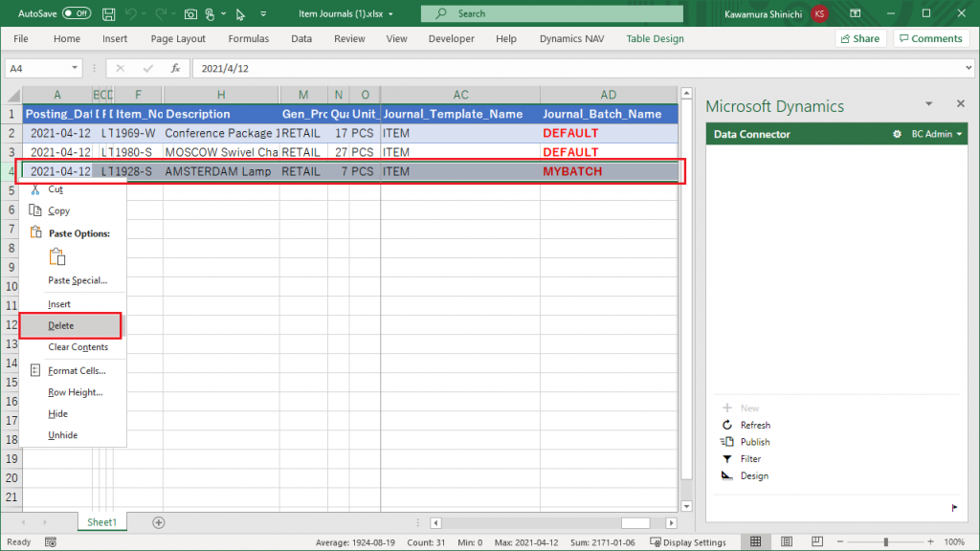Click the pointer cursor icon in title bar
This screenshot has width=980, height=551.
(x=240, y=13)
